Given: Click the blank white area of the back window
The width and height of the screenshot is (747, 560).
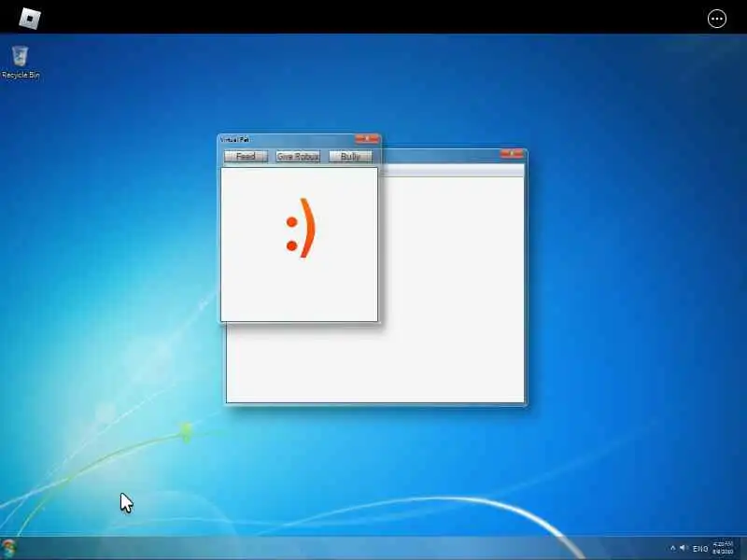Looking at the screenshot, I should coord(453,289).
